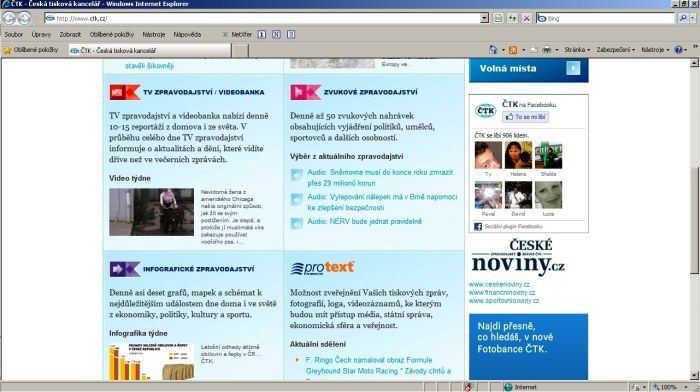700x392 pixels.
Task: Click the To se mi líbí button
Action: click(525, 117)
